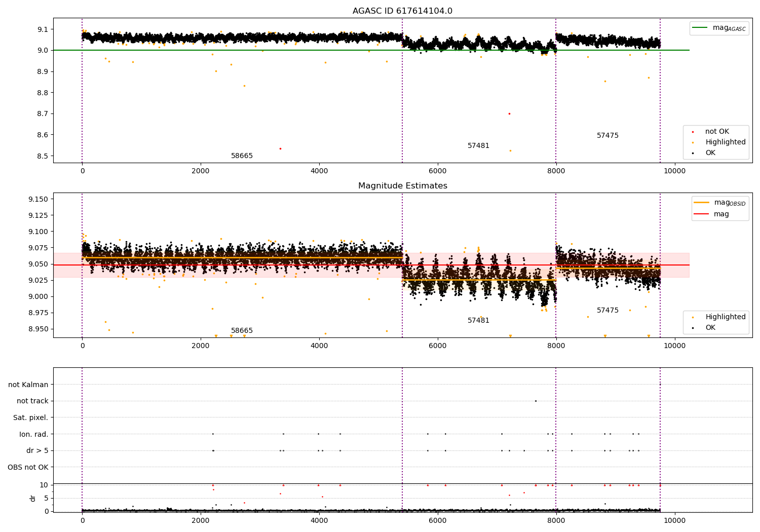Click obsid label 57475 in the top plot
This screenshot has height=532, width=760.
pos(607,136)
